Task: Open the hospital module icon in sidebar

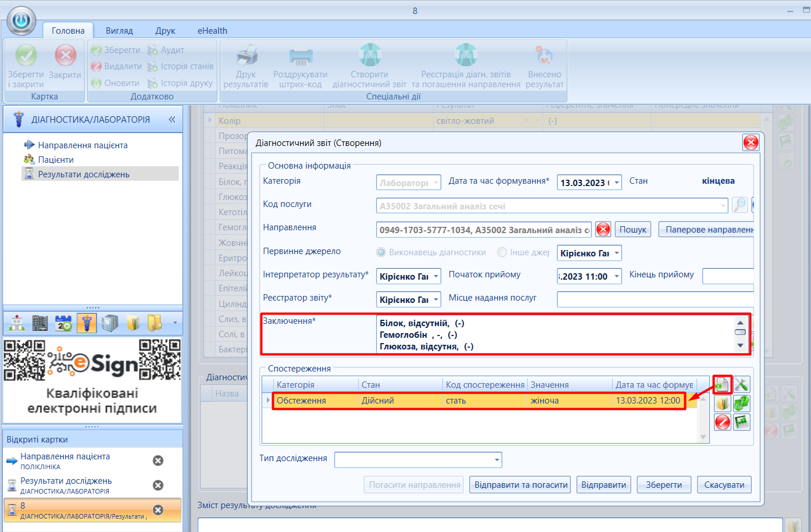Action: click(x=17, y=323)
